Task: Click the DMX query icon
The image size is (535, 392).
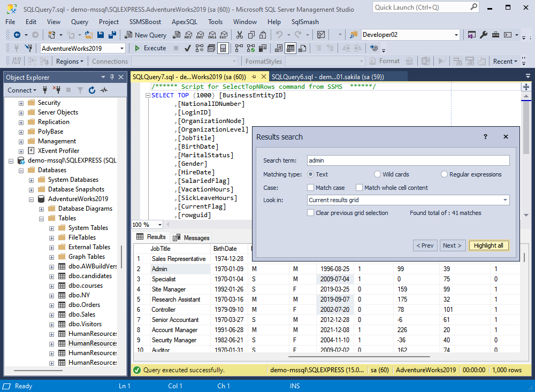Action: (x=200, y=35)
